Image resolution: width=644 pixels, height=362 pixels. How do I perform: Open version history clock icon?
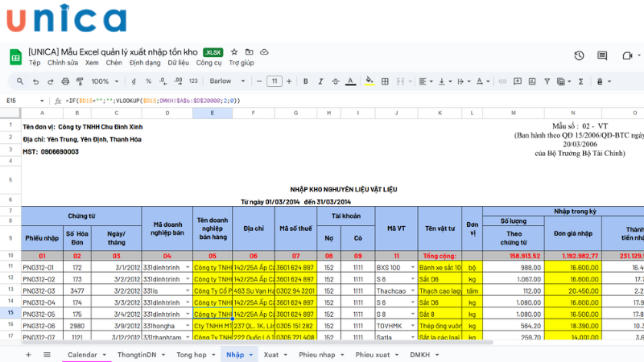(x=579, y=56)
